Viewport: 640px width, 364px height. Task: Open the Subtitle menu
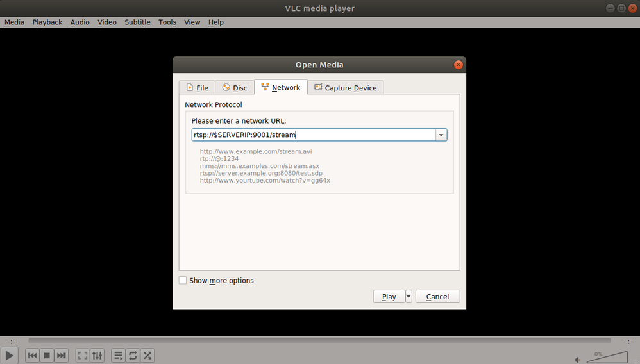pos(137,22)
